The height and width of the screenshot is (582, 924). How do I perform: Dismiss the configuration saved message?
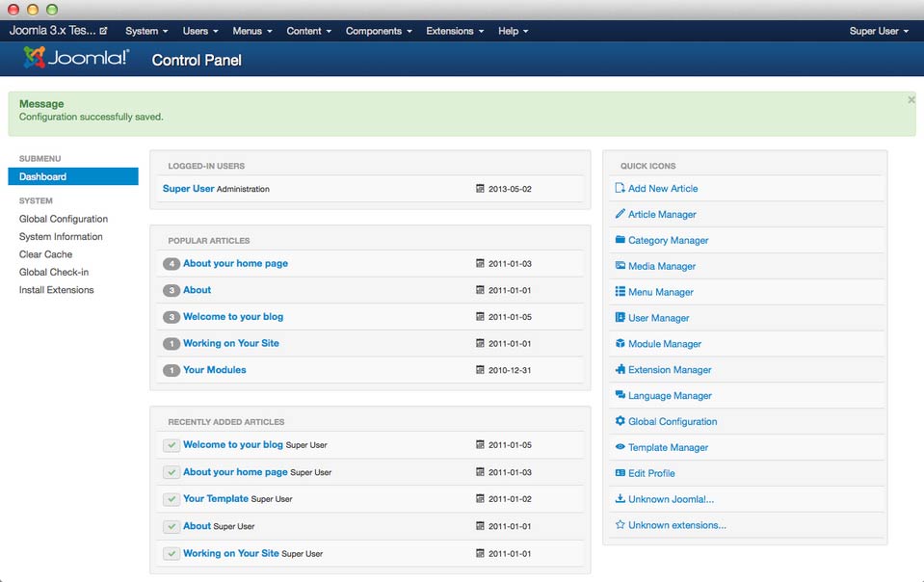click(x=911, y=99)
